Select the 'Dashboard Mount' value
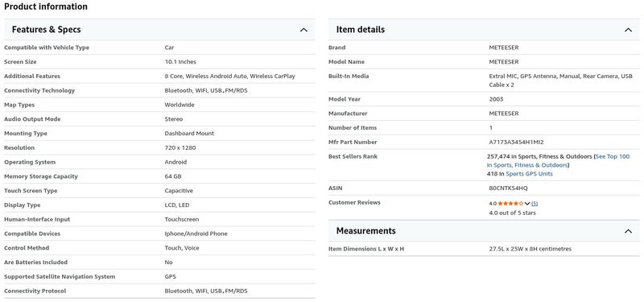This screenshot has width=644, height=302. coord(189,134)
